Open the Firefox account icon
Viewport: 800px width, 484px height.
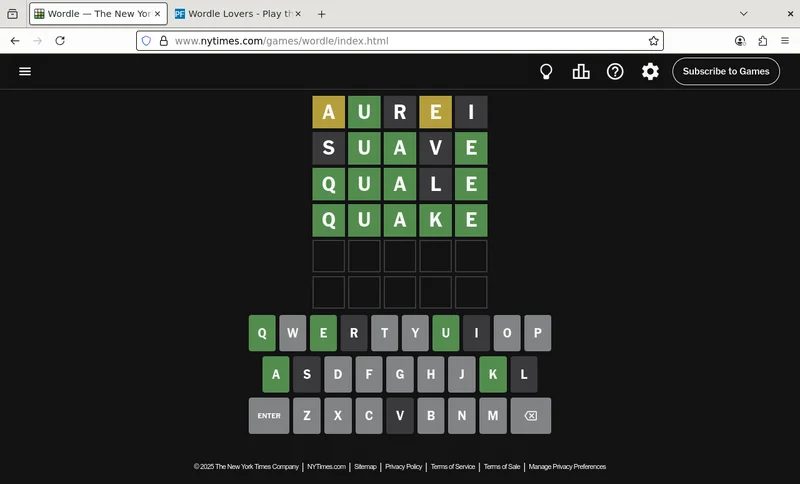740,41
